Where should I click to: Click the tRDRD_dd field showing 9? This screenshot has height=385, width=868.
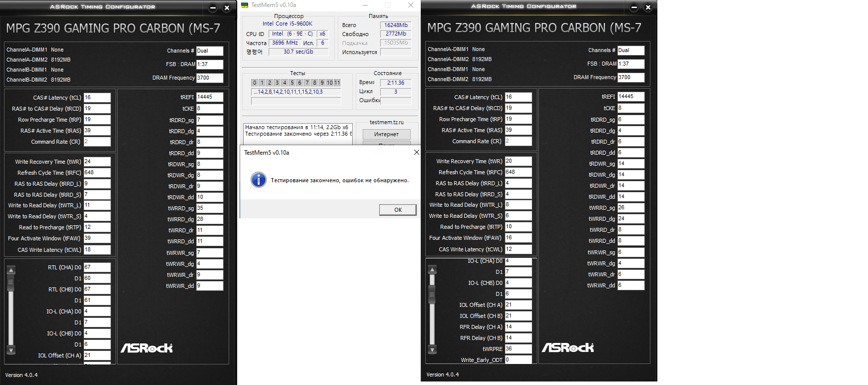tap(210, 153)
